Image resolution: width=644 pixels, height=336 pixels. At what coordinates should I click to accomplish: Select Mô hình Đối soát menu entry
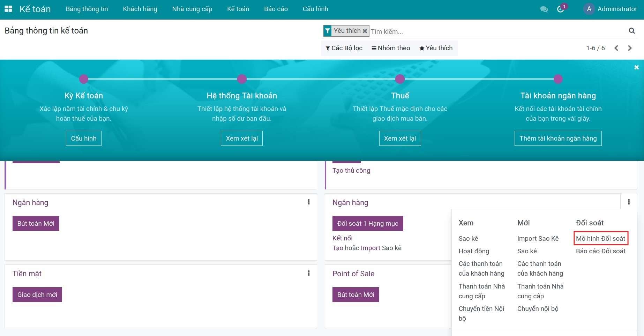pos(600,239)
